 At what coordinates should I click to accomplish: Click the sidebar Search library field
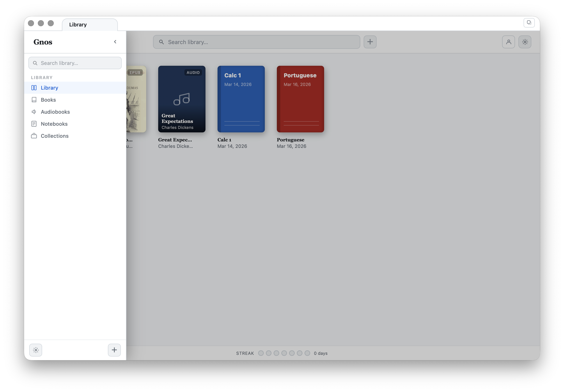pyautogui.click(x=75, y=63)
